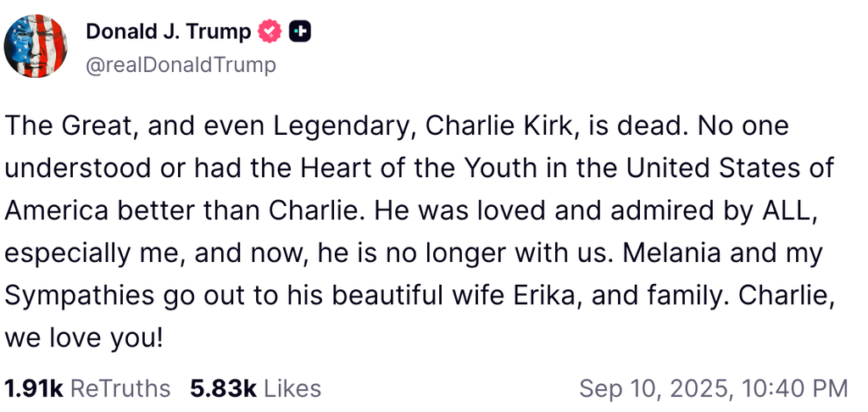Click the 10:40 PM time text

(796, 389)
